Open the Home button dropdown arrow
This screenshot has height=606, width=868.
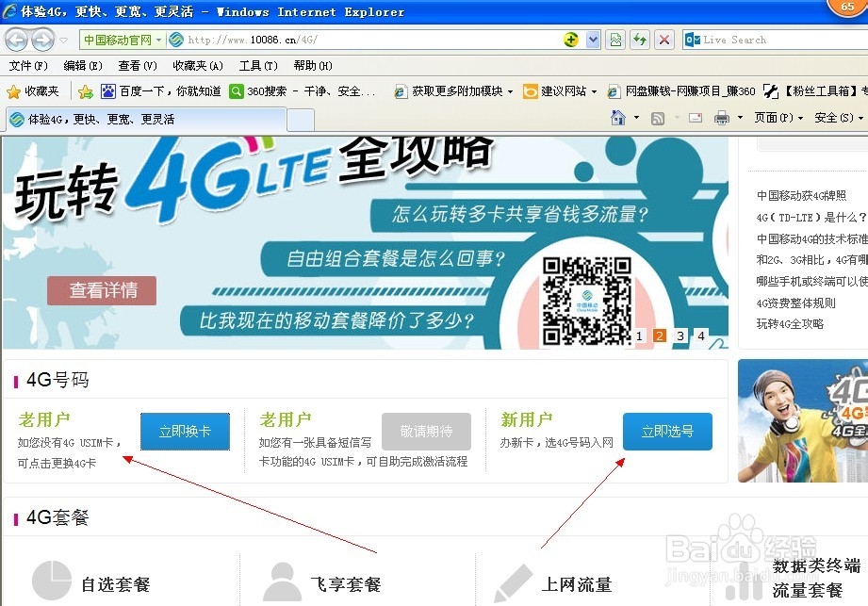coord(636,118)
